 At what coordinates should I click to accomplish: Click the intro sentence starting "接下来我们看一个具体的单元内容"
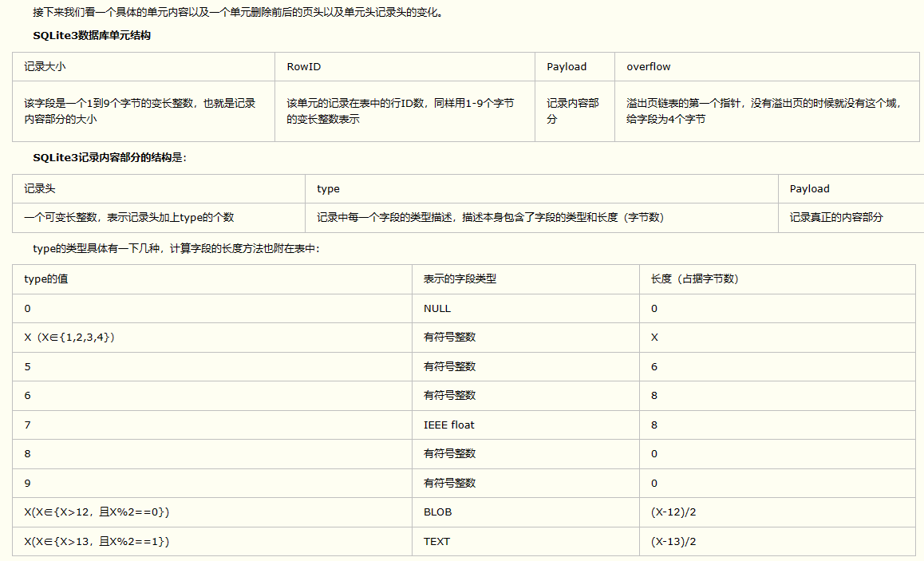(x=238, y=13)
